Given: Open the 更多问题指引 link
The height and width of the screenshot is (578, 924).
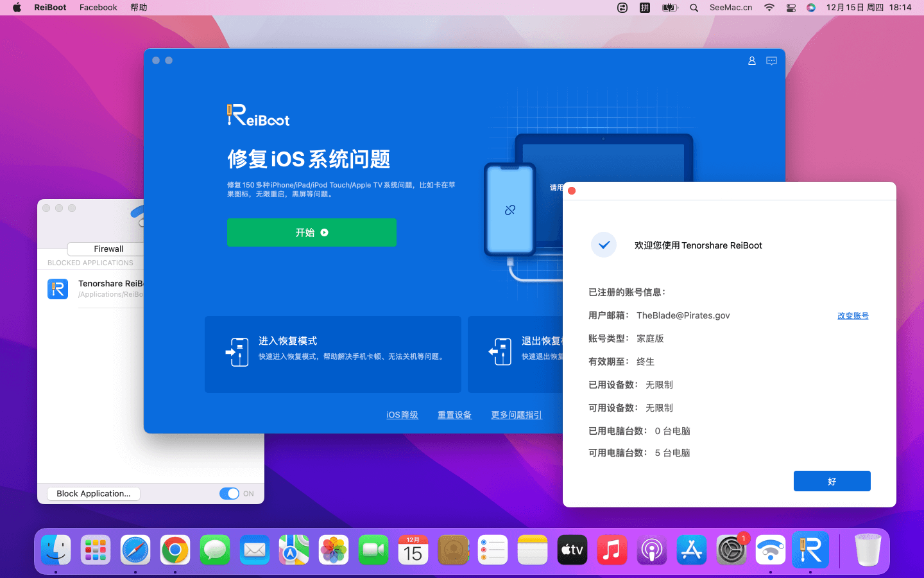Looking at the screenshot, I should coord(517,415).
